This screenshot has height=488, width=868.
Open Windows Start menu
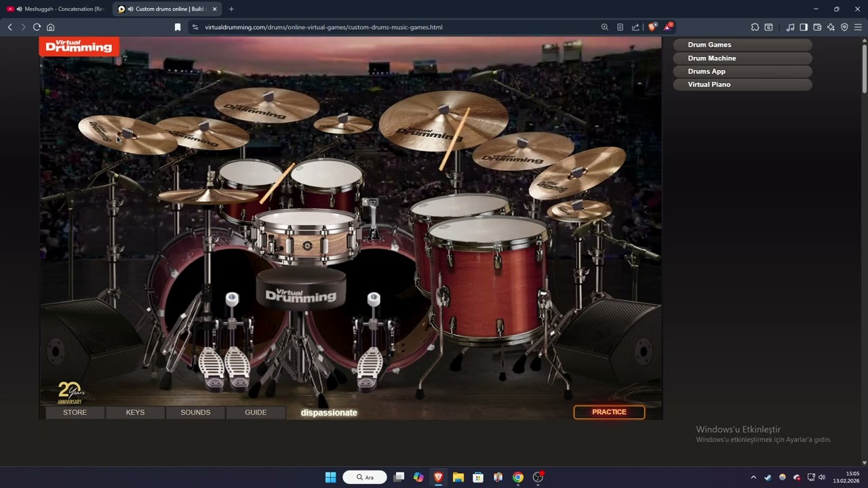click(x=330, y=477)
